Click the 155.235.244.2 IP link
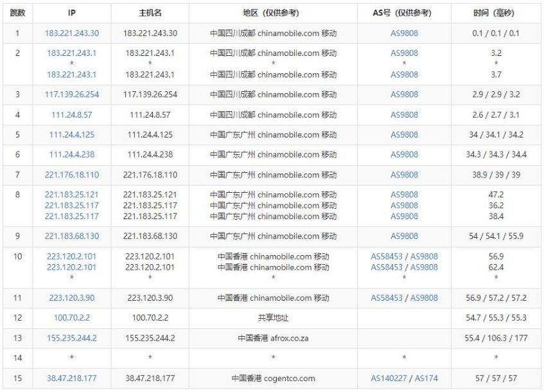544x392 pixels. (x=72, y=338)
